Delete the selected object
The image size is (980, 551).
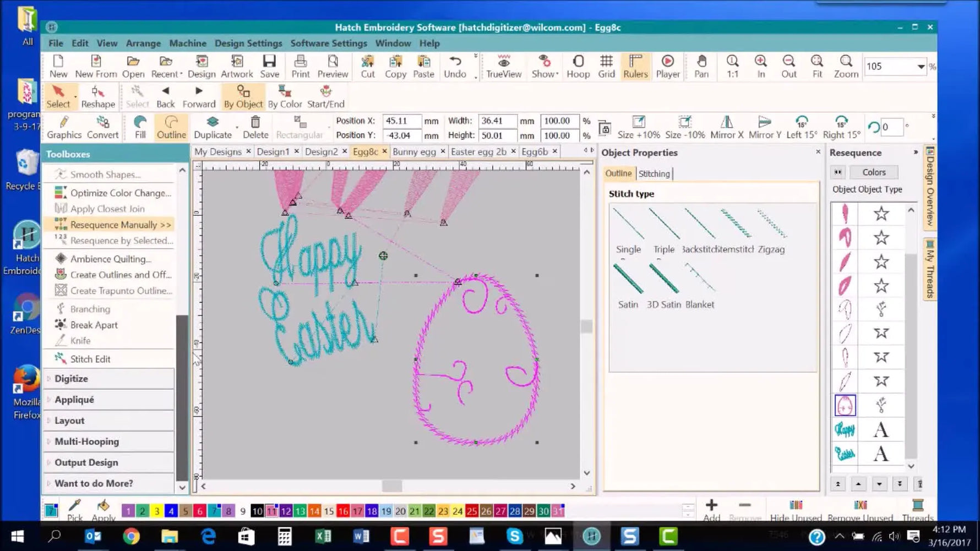pos(255,128)
